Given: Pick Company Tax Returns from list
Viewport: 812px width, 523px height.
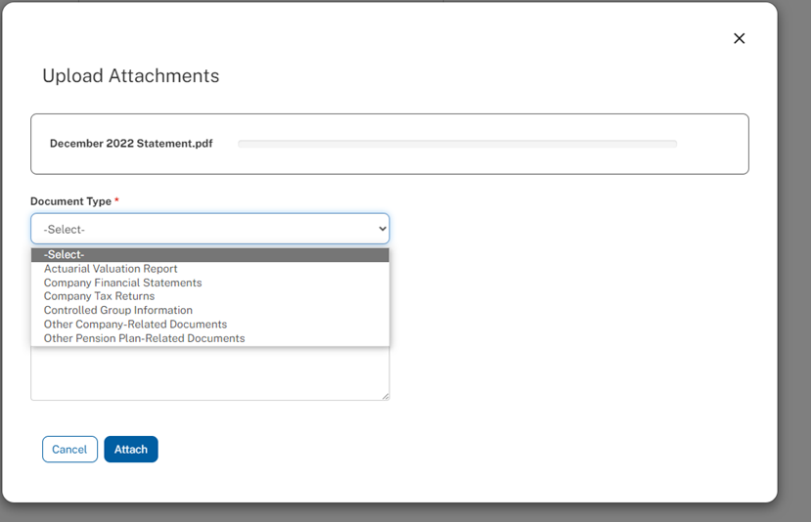Looking at the screenshot, I should [209, 296].
